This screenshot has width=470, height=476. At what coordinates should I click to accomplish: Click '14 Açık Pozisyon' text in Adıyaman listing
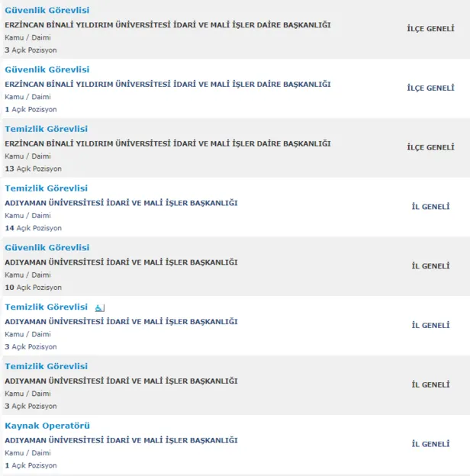(x=33, y=228)
